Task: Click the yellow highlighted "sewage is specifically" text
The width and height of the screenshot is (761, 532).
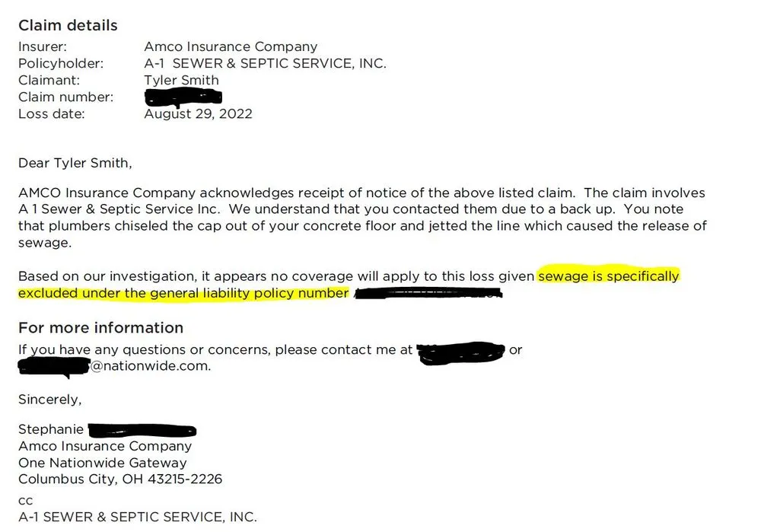Action: 608,276
